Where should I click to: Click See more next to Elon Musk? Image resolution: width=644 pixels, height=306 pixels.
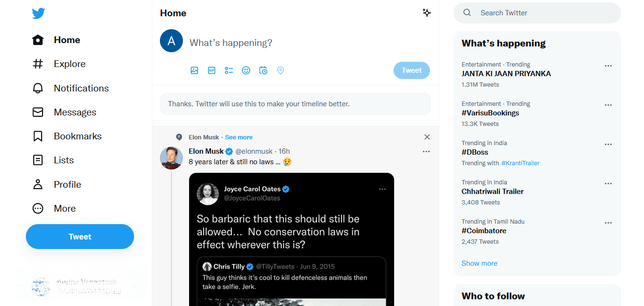[x=238, y=137]
